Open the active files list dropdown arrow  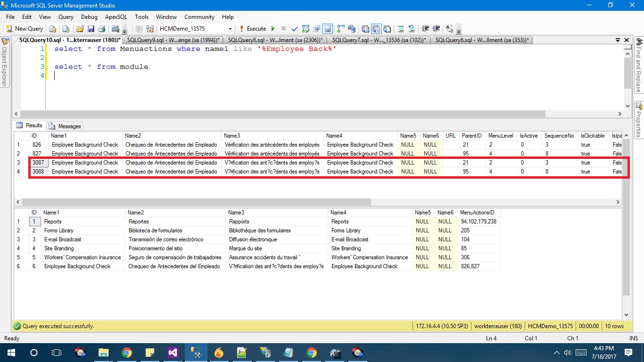coord(618,40)
